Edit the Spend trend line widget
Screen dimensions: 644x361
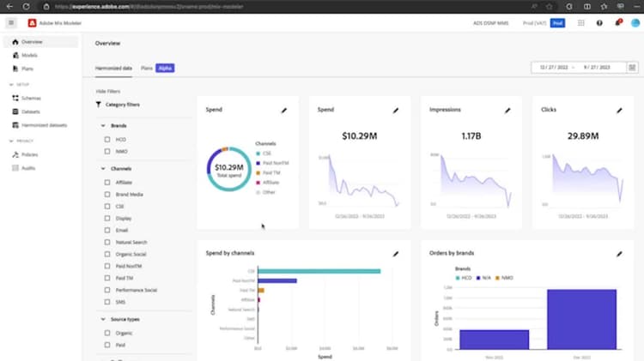pos(396,111)
